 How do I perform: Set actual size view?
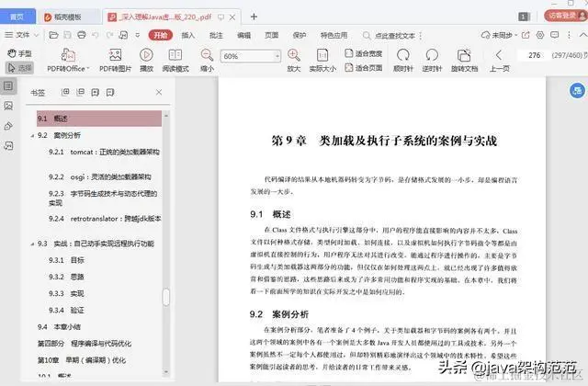[322, 60]
